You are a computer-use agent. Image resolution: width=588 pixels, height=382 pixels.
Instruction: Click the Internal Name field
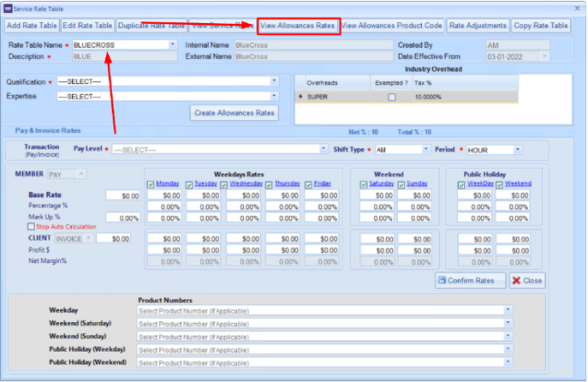(313, 45)
